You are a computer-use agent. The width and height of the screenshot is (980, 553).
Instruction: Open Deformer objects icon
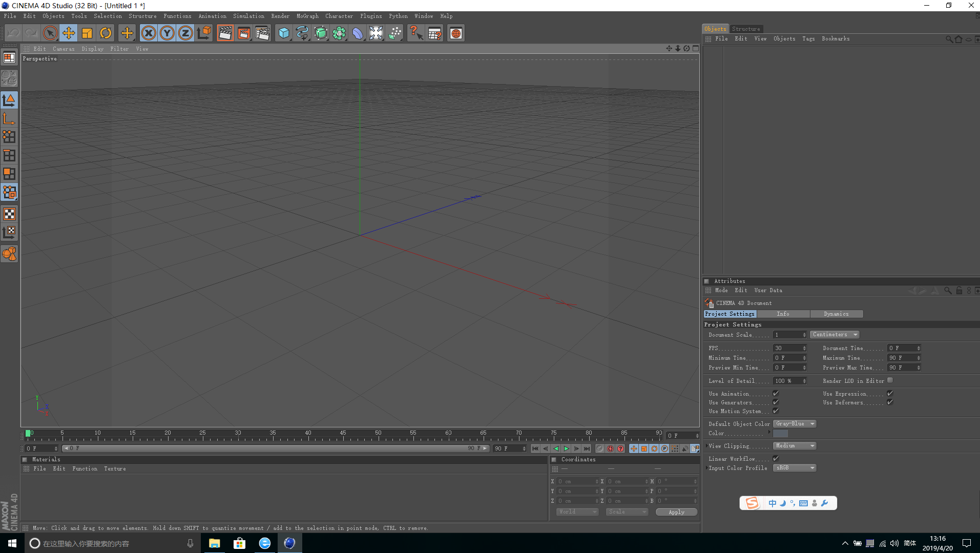(358, 33)
